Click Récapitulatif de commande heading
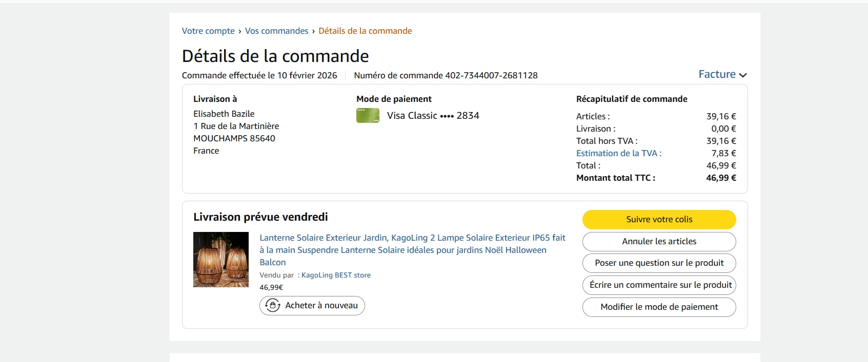The width and height of the screenshot is (868, 362). [x=632, y=99]
